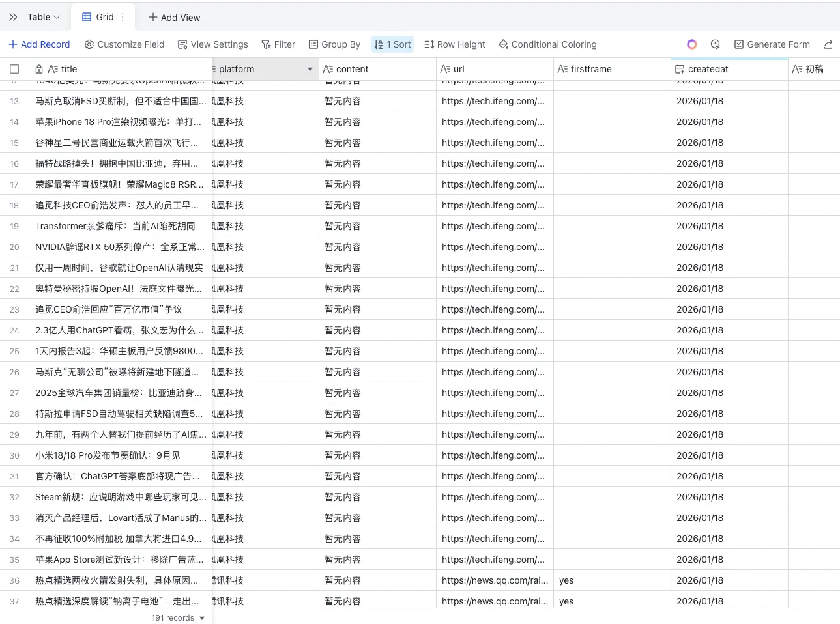The image size is (840, 624).
Task: Open the Filter options
Action: [278, 44]
